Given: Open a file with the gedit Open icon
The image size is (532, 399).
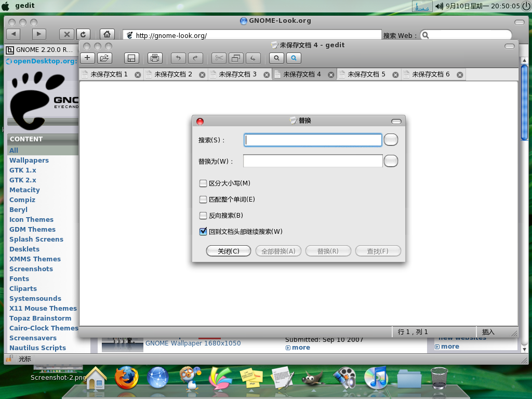Looking at the screenshot, I should (x=104, y=58).
